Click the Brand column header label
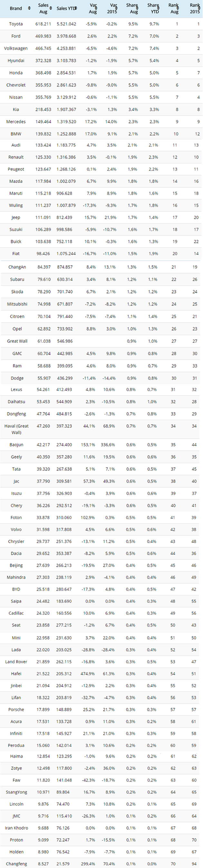203x868 pixels. [x=16, y=8]
